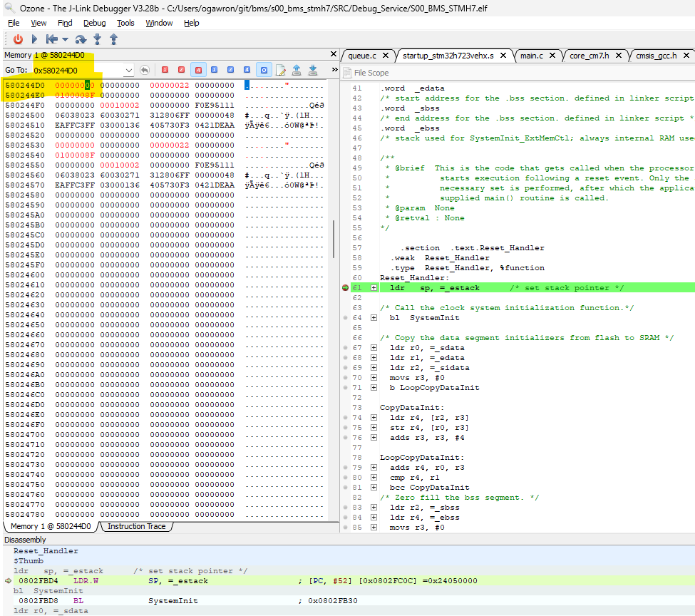The height and width of the screenshot is (616, 695).
Task: Close the cmsis_gcc.h tab
Action: 686,56
